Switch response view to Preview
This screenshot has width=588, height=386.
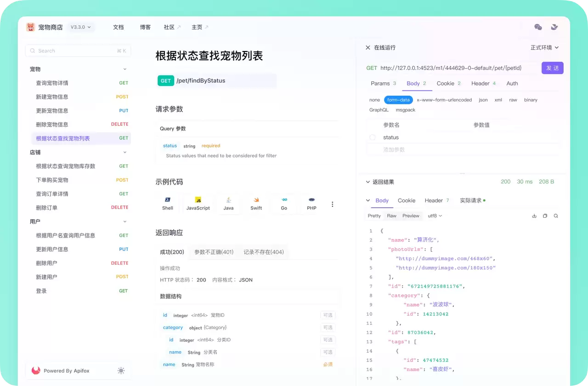[x=411, y=216]
